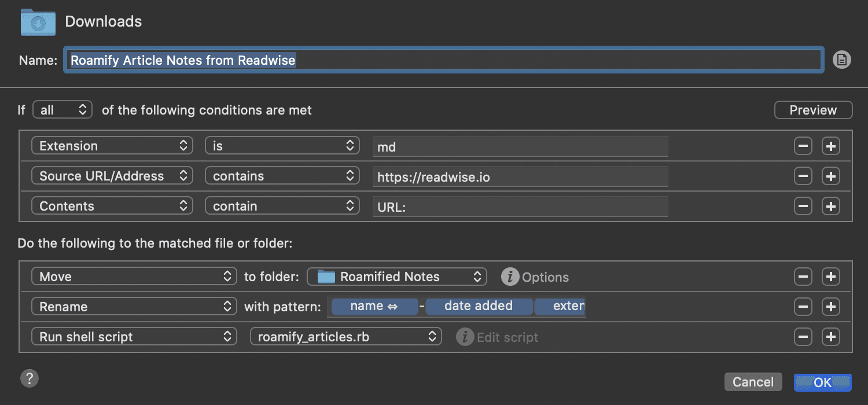Screen dimensions: 868x405
Task: Open the roamify_articles.rb script dropdown
Action: pyautogui.click(x=345, y=337)
